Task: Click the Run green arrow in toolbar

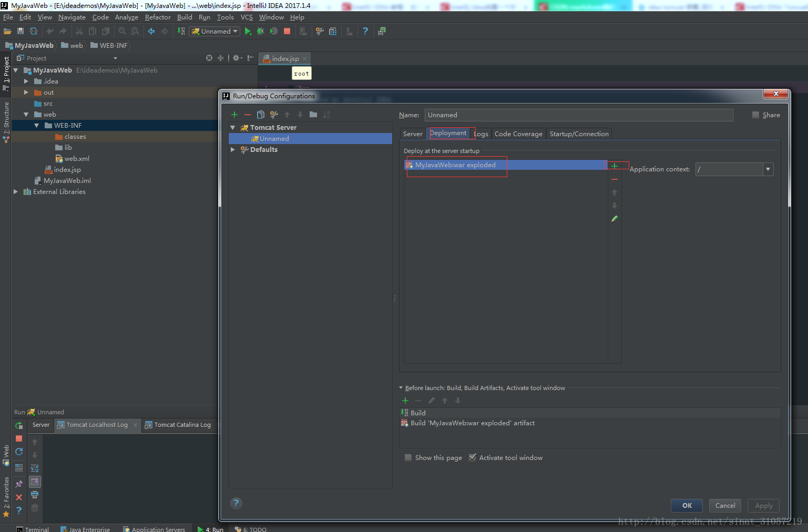Action: [248, 32]
